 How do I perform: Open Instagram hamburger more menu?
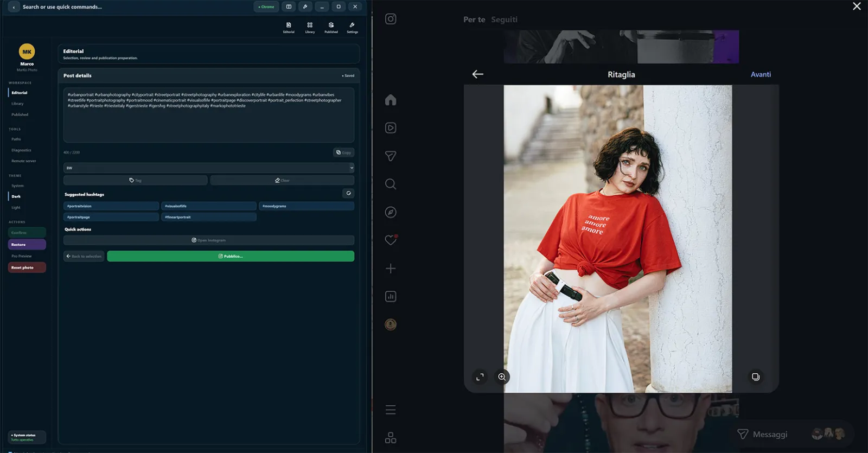[391, 410]
